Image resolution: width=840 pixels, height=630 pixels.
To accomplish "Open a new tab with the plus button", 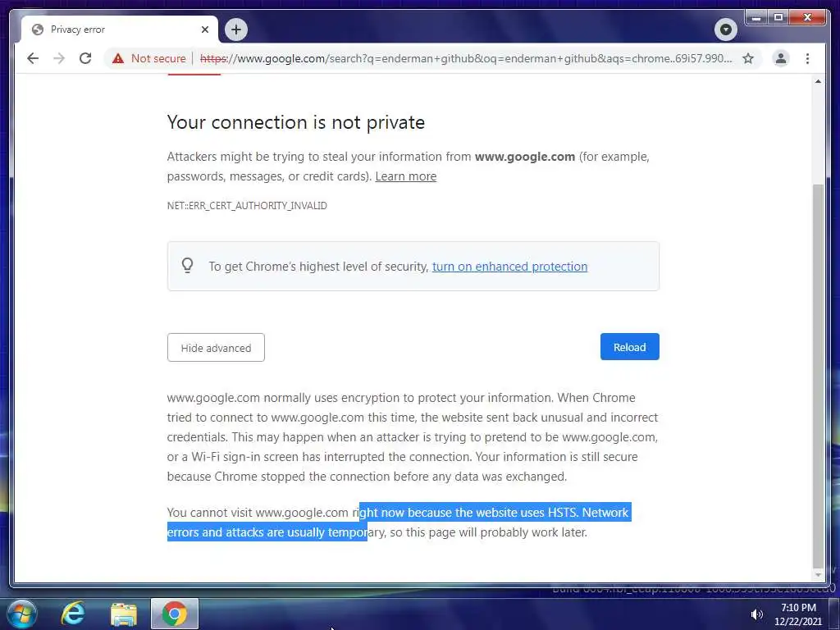I will pos(236,30).
